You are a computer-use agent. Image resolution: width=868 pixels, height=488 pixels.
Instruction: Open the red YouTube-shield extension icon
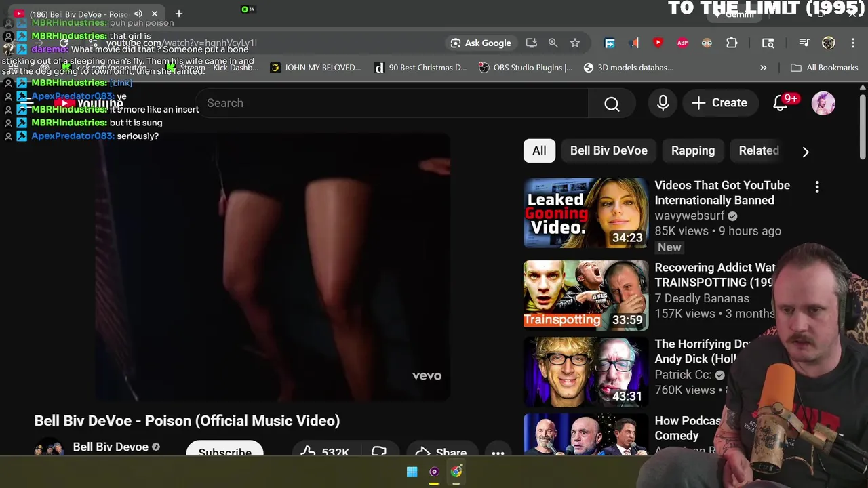(658, 43)
